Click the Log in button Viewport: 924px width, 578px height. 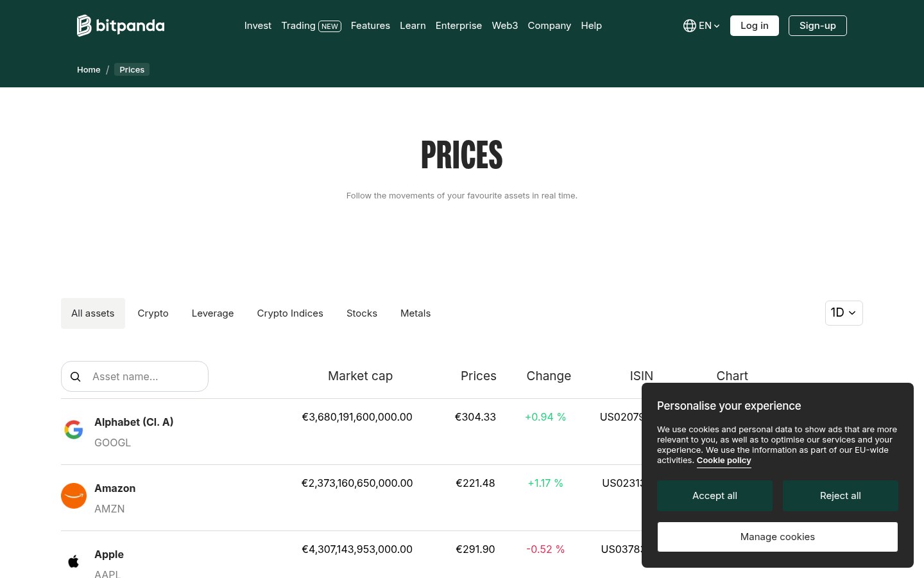[x=755, y=26]
